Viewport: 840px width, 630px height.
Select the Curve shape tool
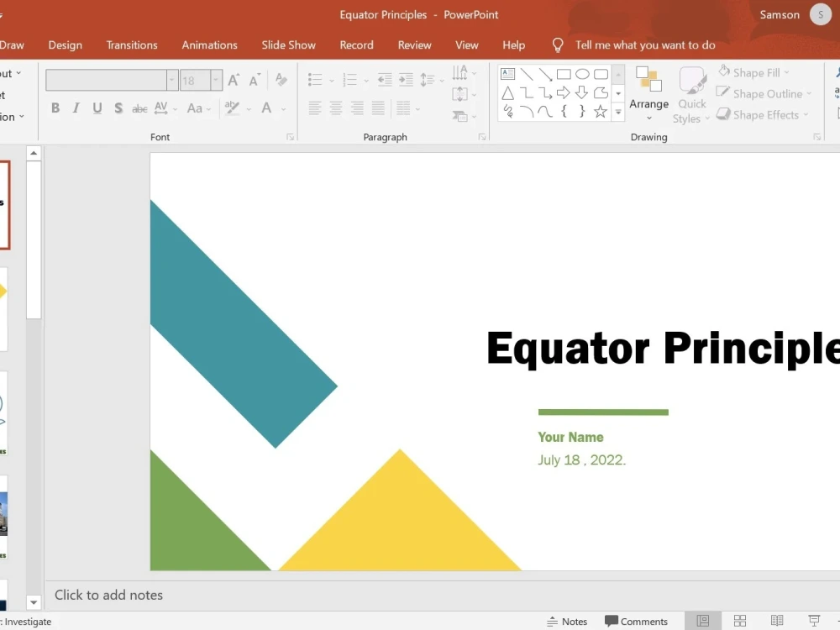pos(545,112)
